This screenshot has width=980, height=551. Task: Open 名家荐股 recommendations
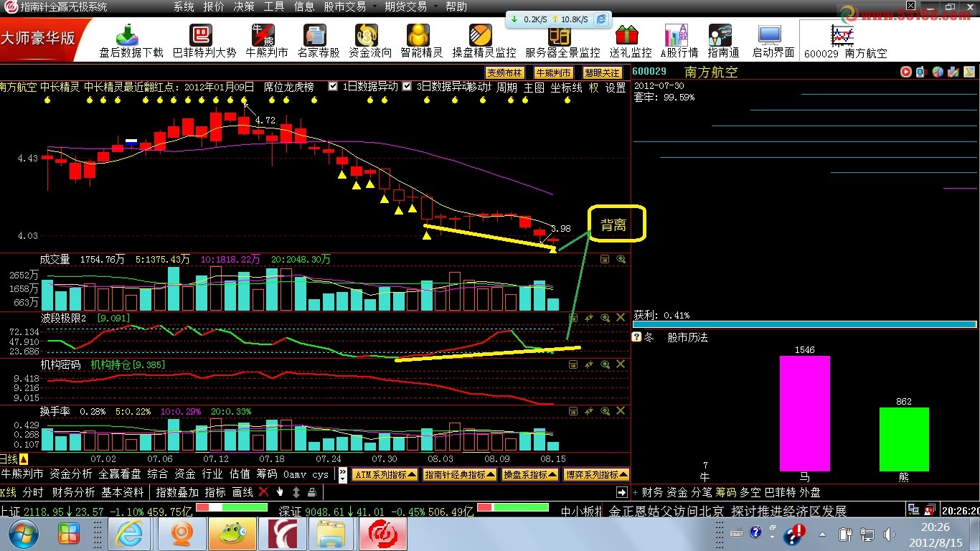319,41
